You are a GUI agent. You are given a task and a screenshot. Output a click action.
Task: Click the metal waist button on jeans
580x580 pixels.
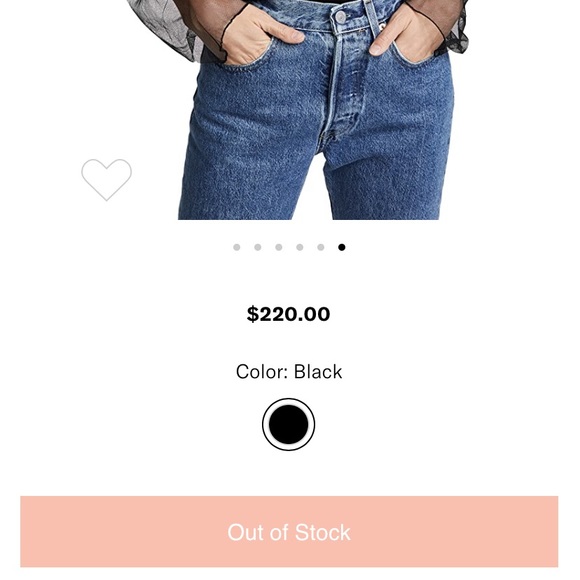[x=340, y=17]
